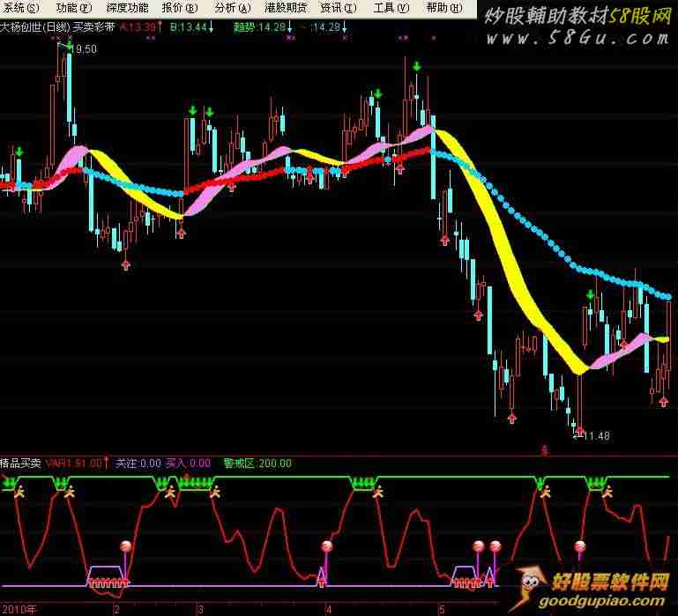Click the month 5 marker on the time axis

tap(440, 609)
